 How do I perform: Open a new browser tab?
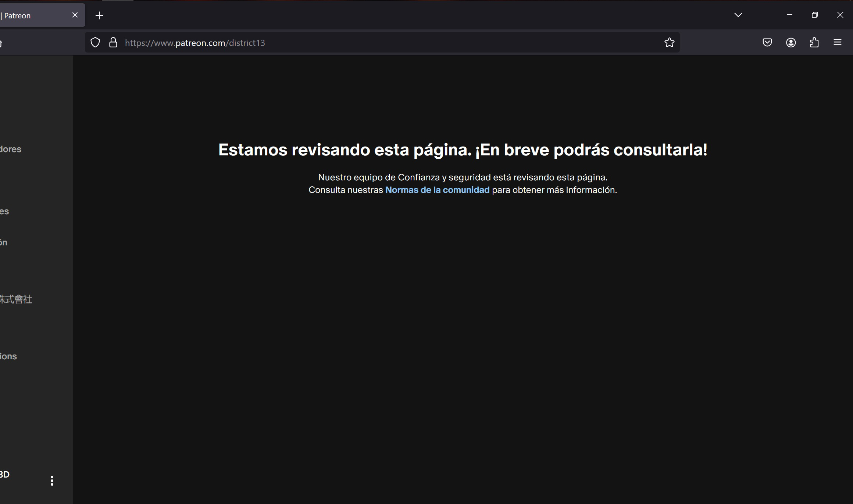tap(99, 15)
